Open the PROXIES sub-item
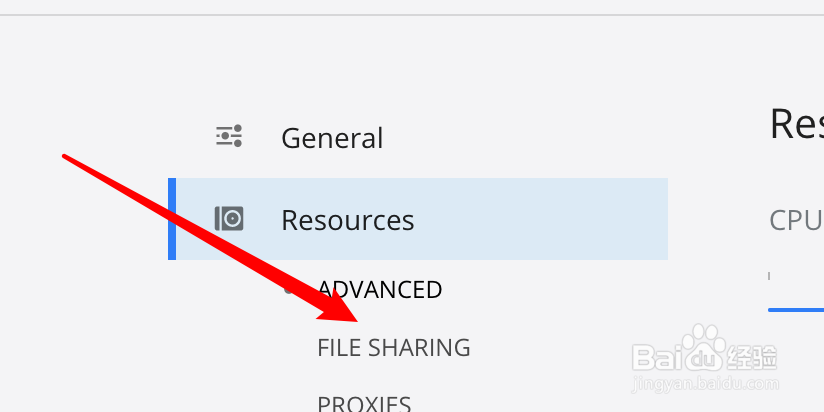 pyautogui.click(x=364, y=404)
